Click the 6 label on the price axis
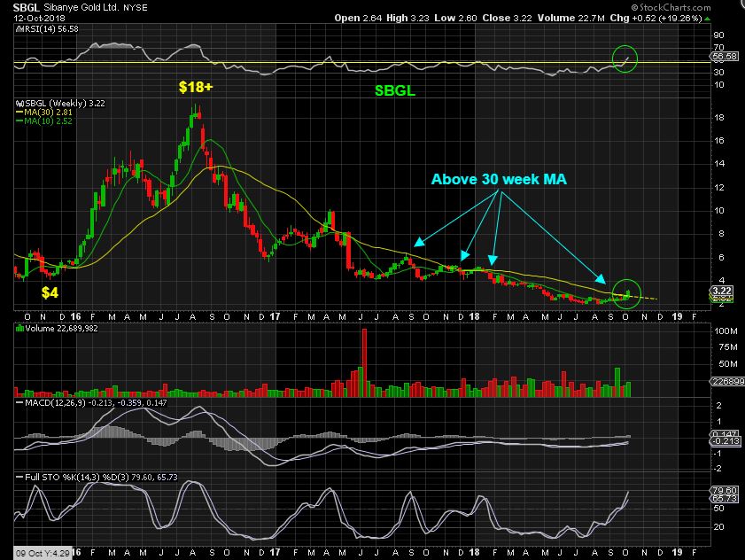 (x=721, y=258)
